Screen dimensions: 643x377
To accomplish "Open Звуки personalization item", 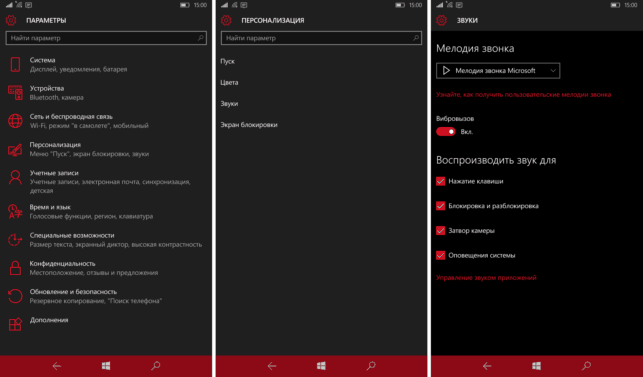I will (229, 104).
